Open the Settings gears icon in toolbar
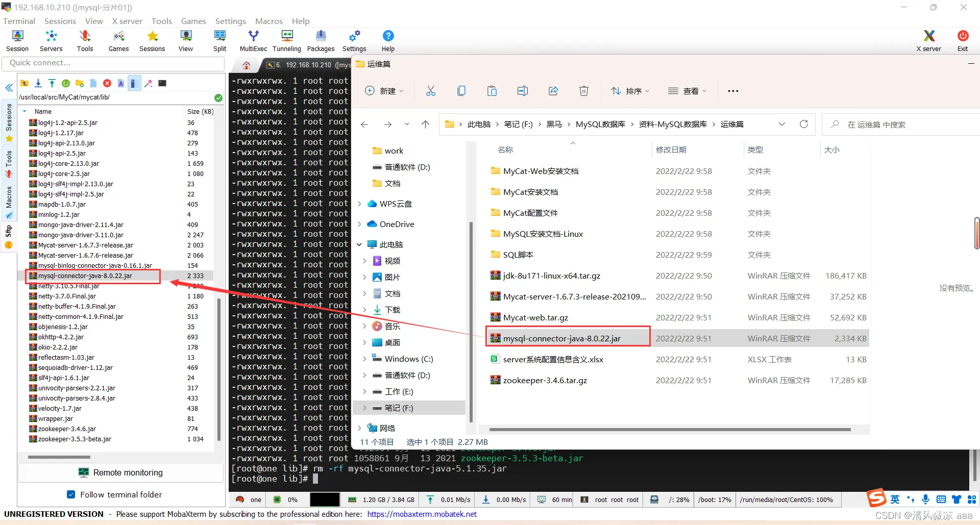Viewport: 980px width, 525px height. [x=354, y=40]
